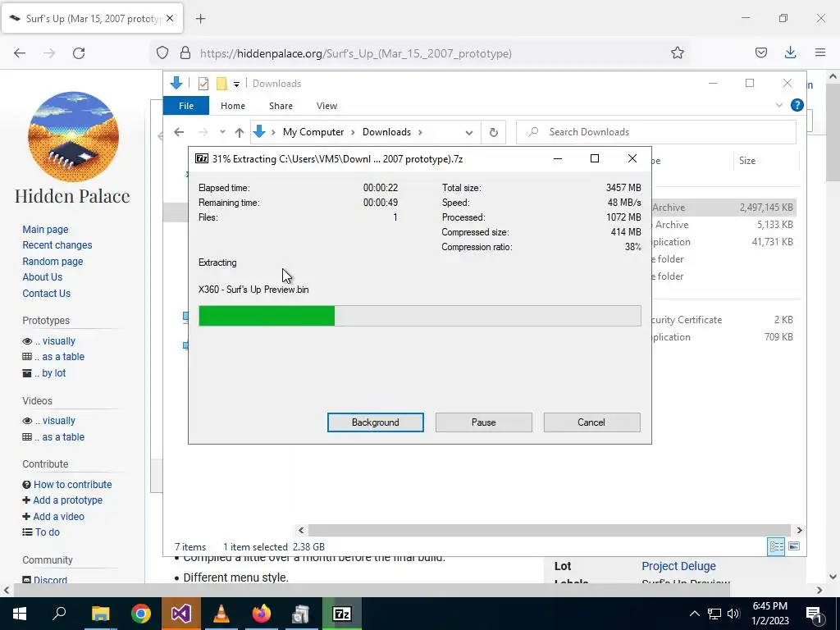Screen dimensions: 840x630
Task: Open Chrome from the taskbar
Action: point(141,614)
